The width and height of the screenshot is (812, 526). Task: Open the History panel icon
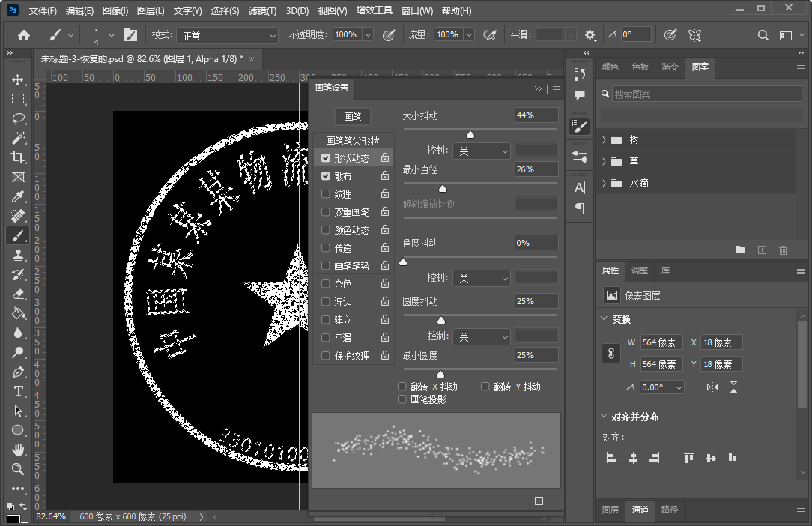point(580,75)
